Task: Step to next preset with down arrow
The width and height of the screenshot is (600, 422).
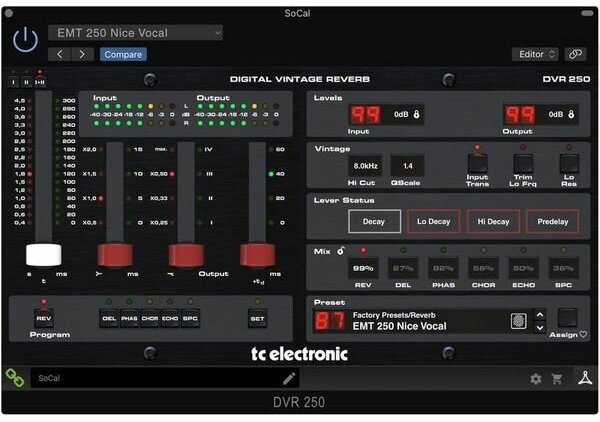Action: (540, 327)
